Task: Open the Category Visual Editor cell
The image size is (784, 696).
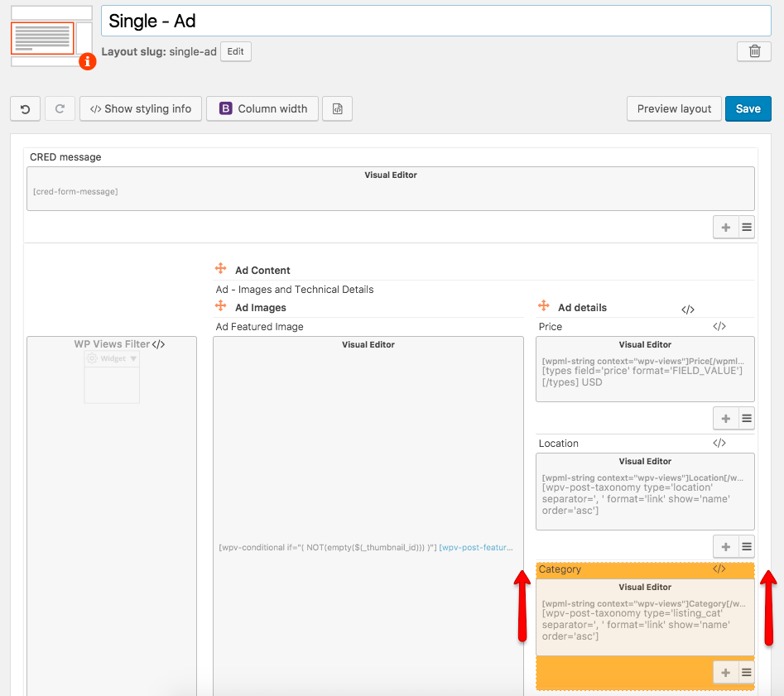Action: coord(645,617)
